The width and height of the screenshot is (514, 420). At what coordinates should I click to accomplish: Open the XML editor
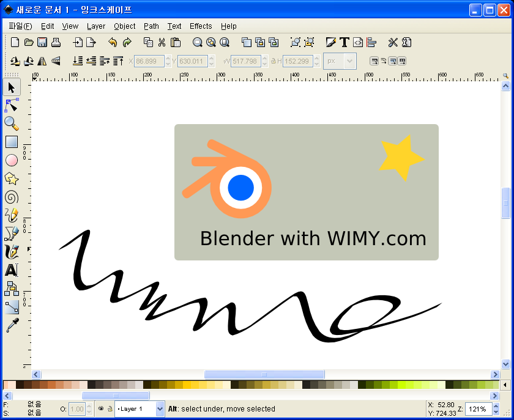pos(358,42)
